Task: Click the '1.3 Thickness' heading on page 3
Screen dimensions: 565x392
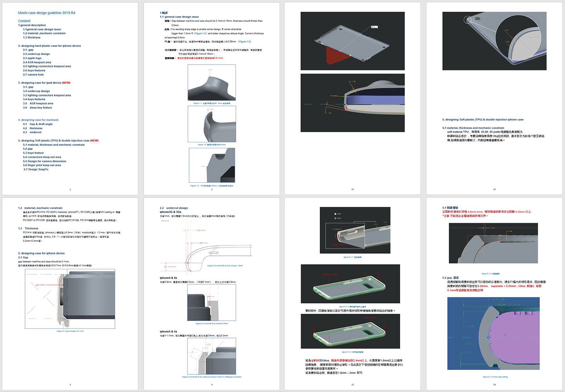Action: tap(28, 228)
